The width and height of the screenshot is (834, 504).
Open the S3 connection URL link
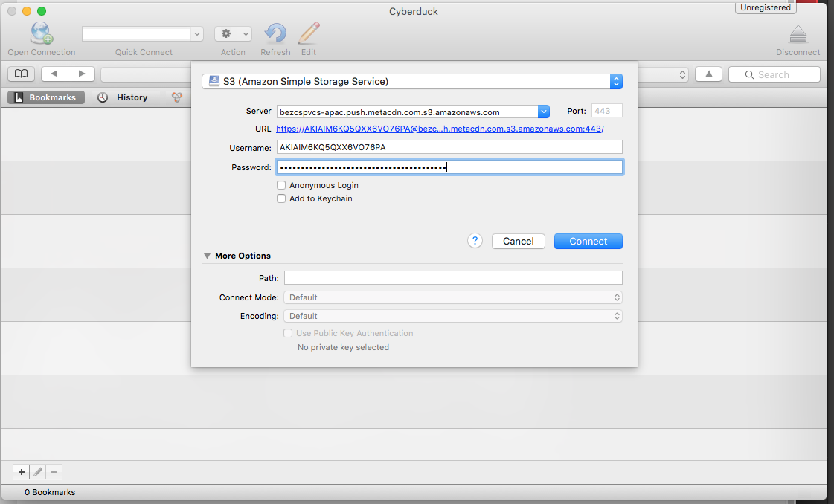440,129
